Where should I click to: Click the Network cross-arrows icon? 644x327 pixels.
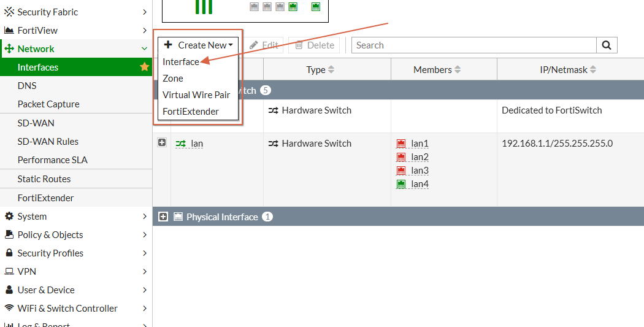click(x=9, y=49)
